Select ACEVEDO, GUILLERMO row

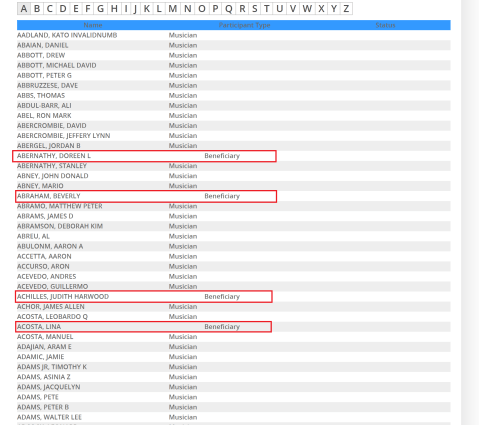(53, 286)
